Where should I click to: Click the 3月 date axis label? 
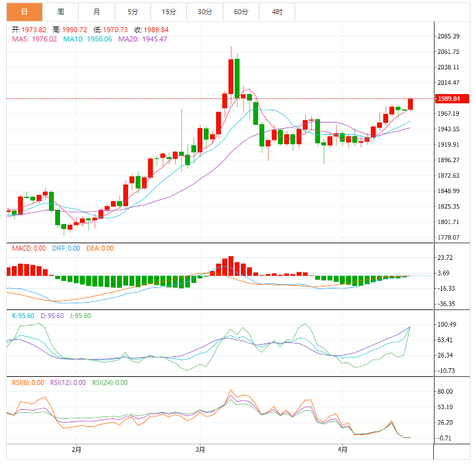(200, 449)
